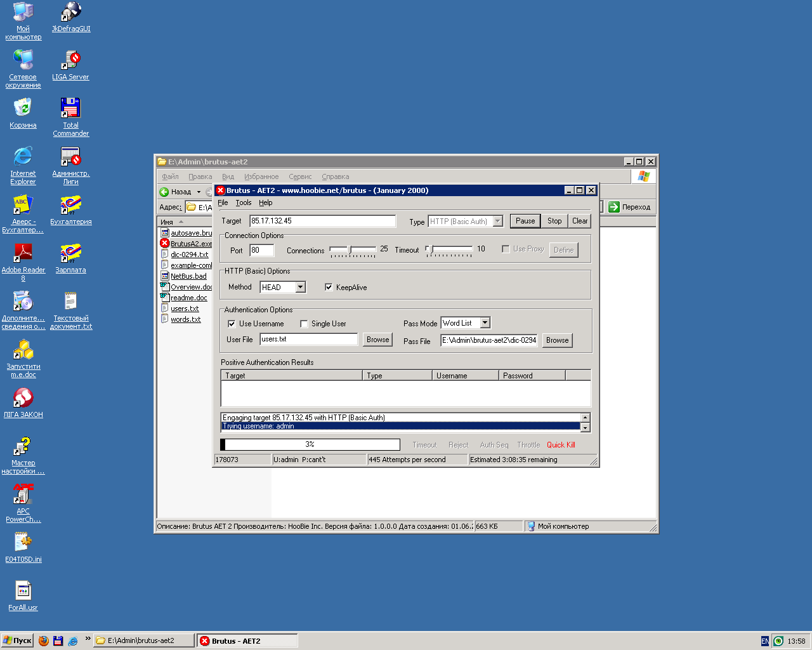812x650 pixels.
Task: Open the Method HEAD dropdown
Action: tap(301, 288)
